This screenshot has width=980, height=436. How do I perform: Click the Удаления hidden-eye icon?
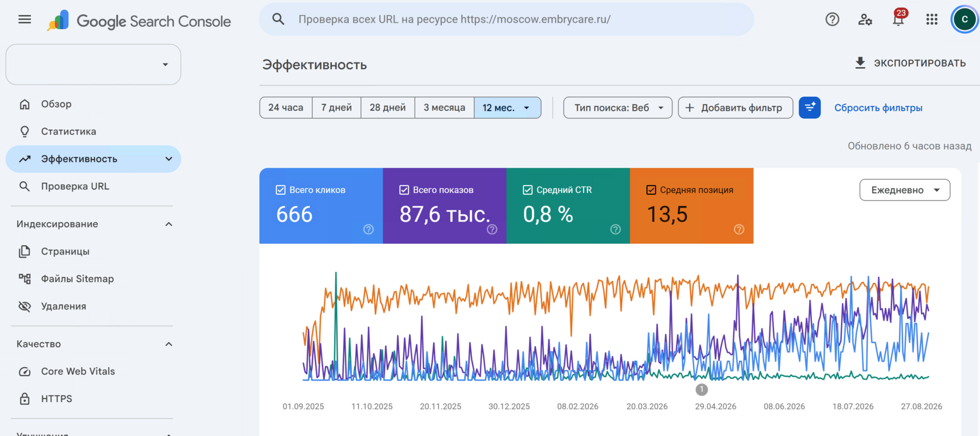pyautogui.click(x=24, y=307)
